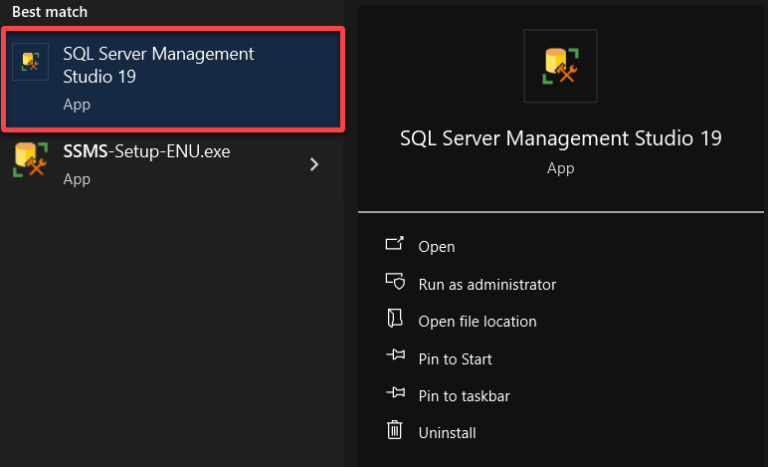Choose the Pin to taskbar label
Viewport: 768px width, 467px height.
point(464,396)
